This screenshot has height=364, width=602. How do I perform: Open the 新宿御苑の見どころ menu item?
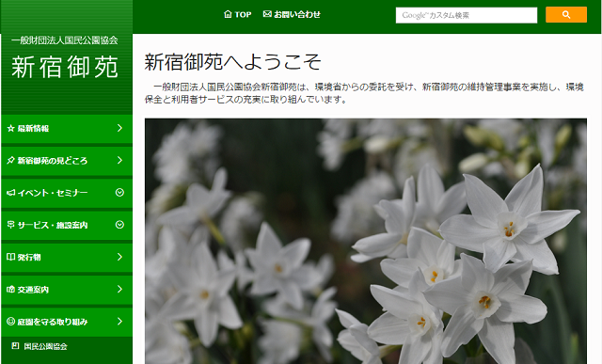coord(67,161)
